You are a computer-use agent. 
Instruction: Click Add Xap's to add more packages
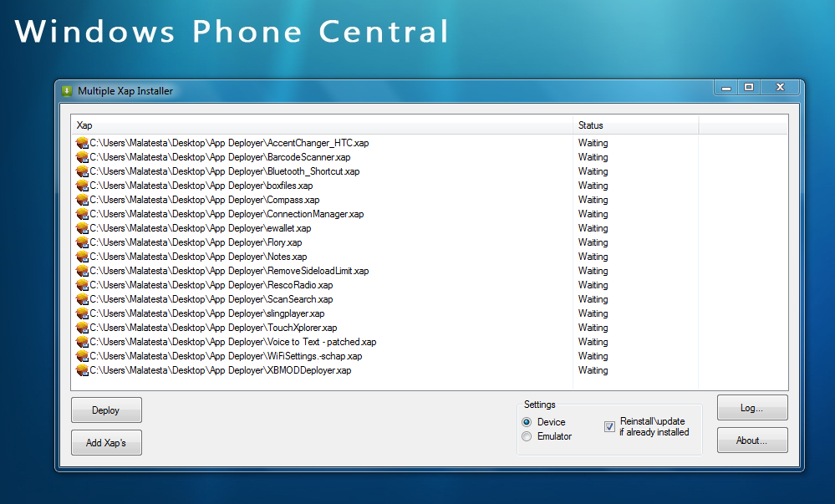pos(106,441)
